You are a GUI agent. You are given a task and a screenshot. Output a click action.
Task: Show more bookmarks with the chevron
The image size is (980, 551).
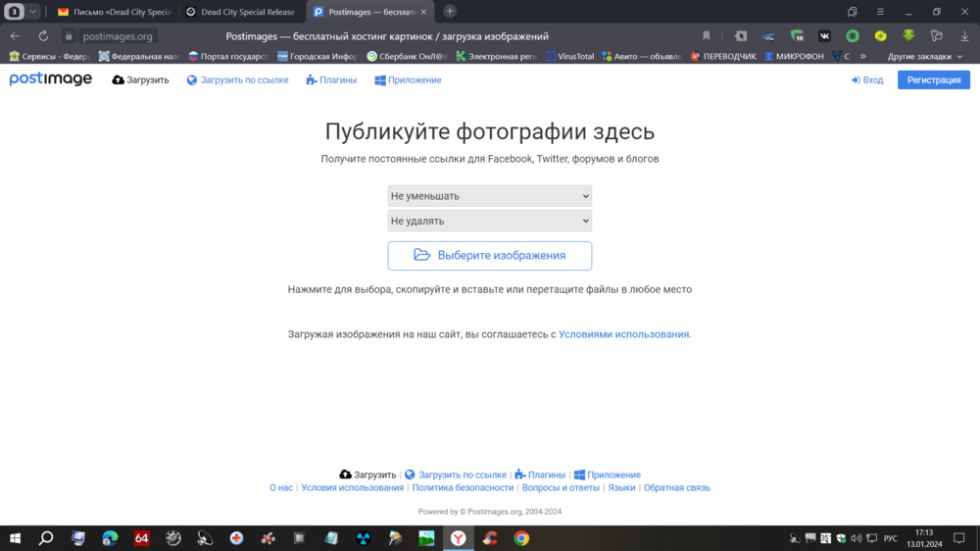click(x=863, y=56)
